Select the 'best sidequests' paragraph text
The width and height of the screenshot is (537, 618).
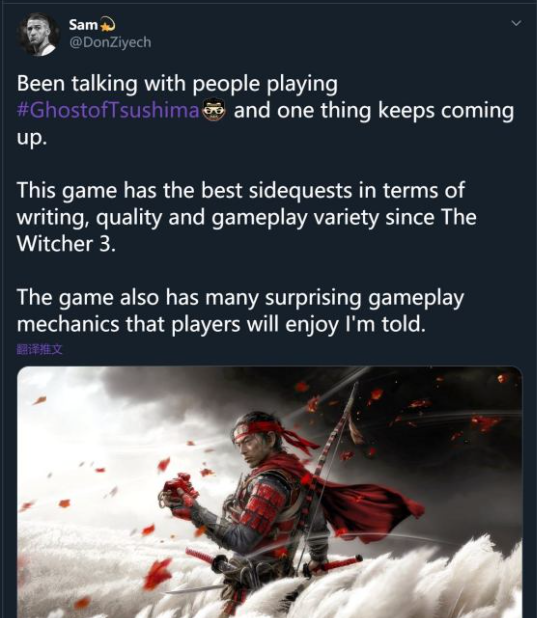(246, 217)
